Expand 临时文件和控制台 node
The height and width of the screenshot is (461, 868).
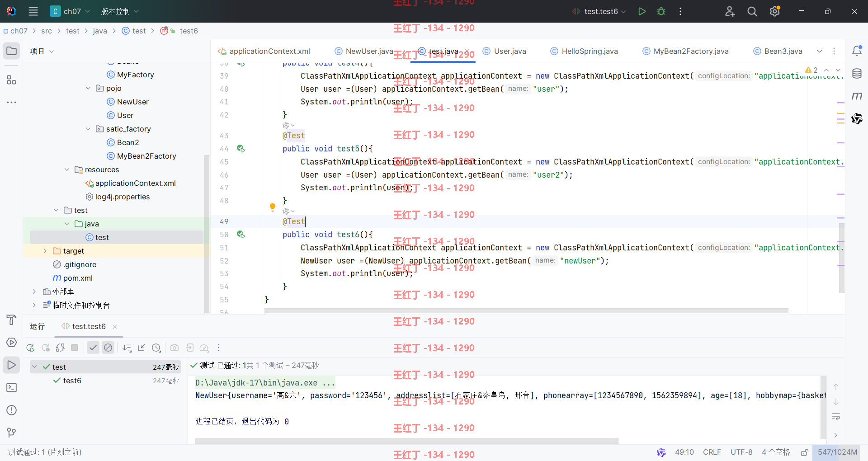point(34,305)
